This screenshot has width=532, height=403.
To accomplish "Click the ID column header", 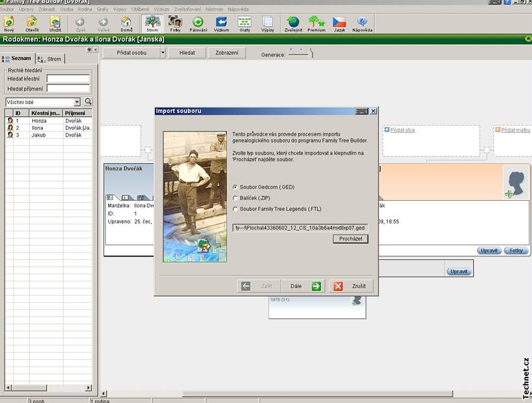I will point(21,113).
